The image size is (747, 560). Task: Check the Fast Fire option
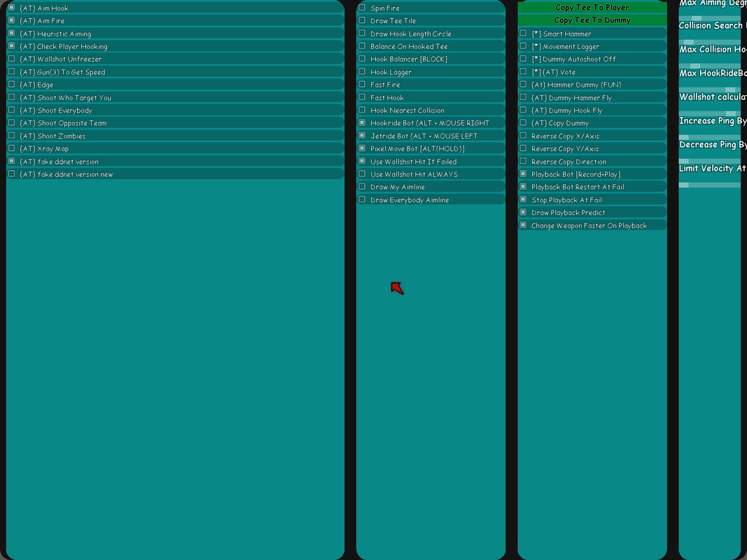362,84
